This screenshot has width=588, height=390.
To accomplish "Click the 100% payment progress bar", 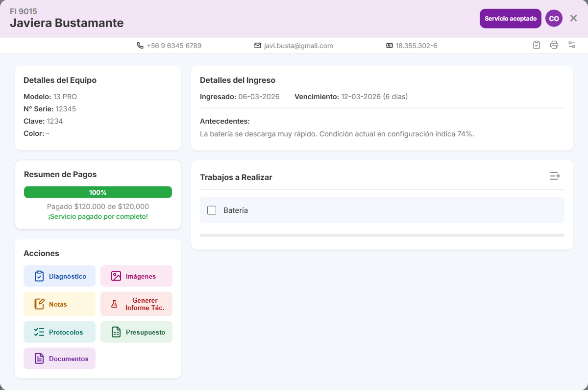I will point(98,192).
